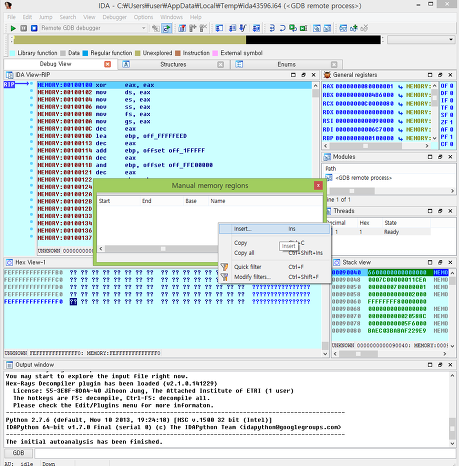Close the Structures tab
Screen dimensions: 459x466
(x=220, y=64)
